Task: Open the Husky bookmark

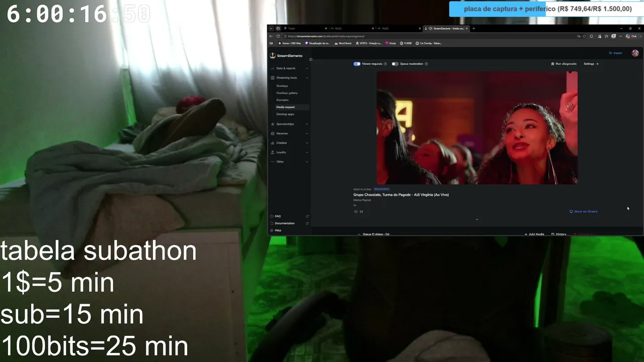Action: [x=391, y=43]
